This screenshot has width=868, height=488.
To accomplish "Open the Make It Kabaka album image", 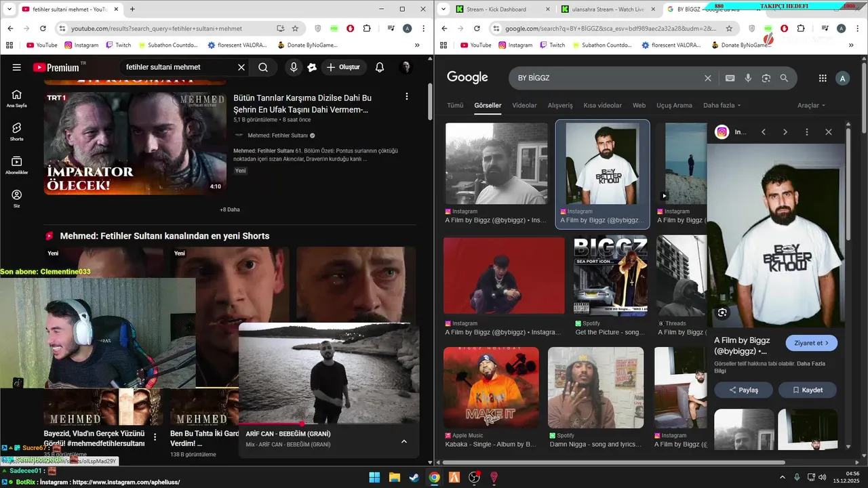I will [491, 387].
